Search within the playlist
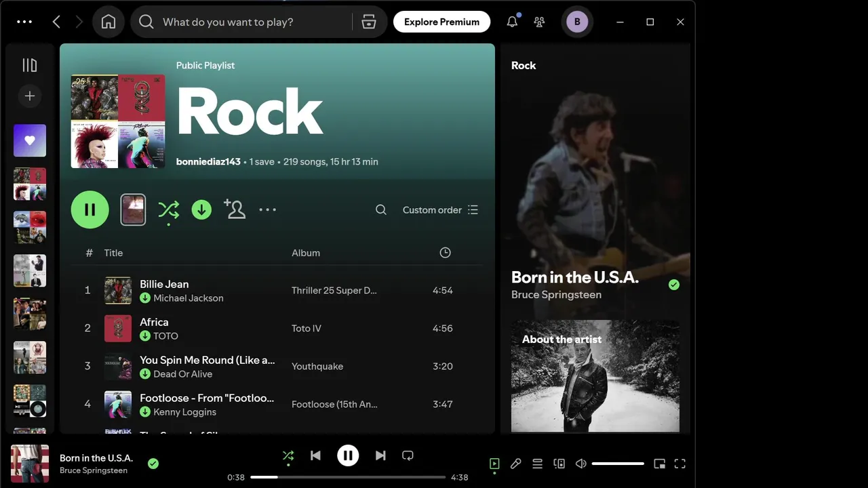 coord(381,210)
